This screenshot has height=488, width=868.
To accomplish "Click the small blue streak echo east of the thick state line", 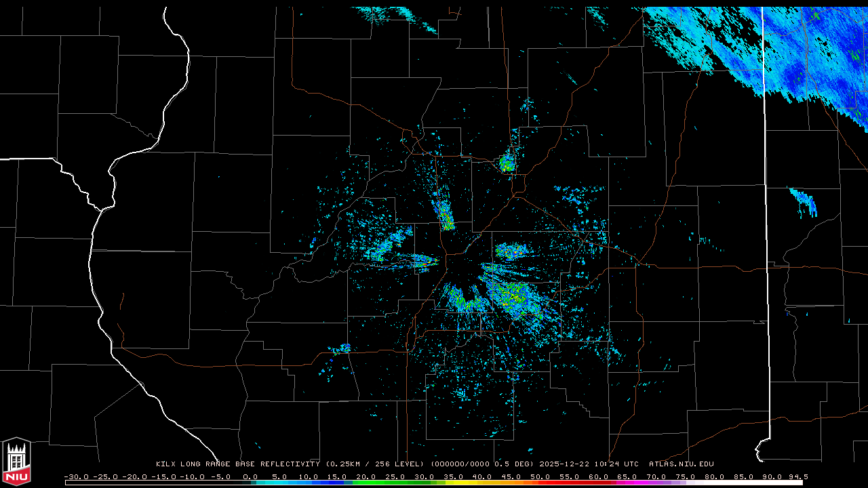I will pos(804,202).
